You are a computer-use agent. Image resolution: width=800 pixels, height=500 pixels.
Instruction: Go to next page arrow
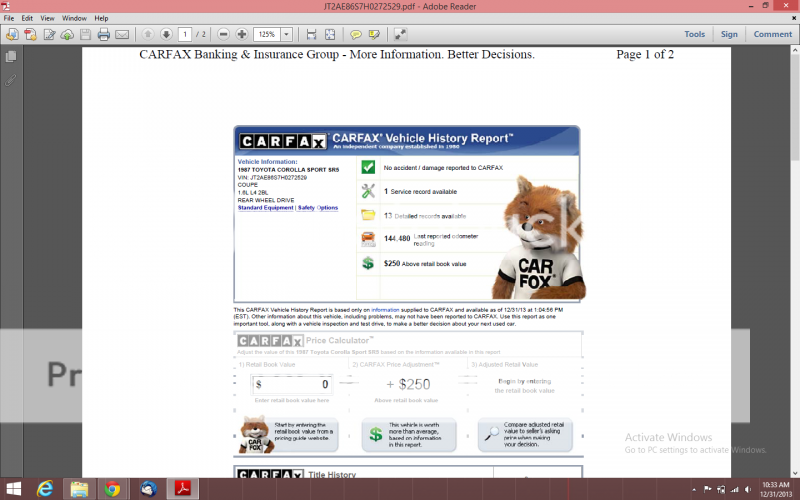pos(165,34)
